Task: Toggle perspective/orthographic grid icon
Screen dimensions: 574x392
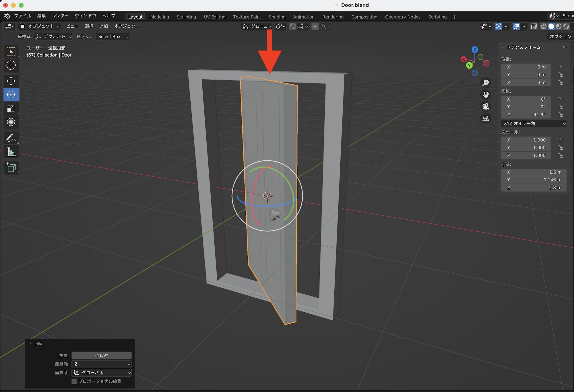Action: pos(486,118)
